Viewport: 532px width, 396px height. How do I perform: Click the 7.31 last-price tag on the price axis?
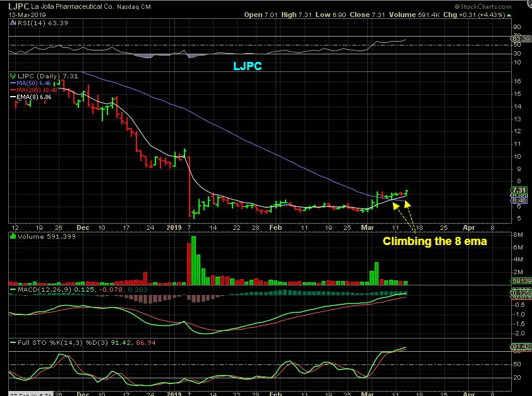[519, 190]
